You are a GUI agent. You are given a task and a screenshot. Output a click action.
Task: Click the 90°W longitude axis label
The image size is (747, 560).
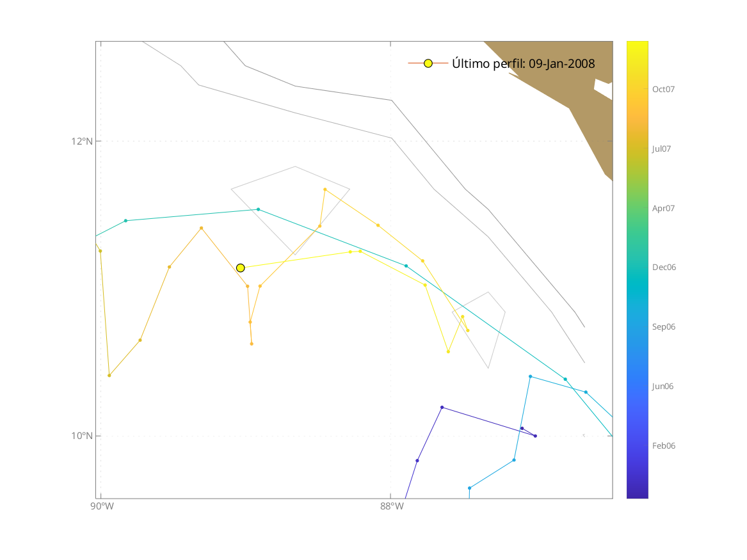coord(102,508)
